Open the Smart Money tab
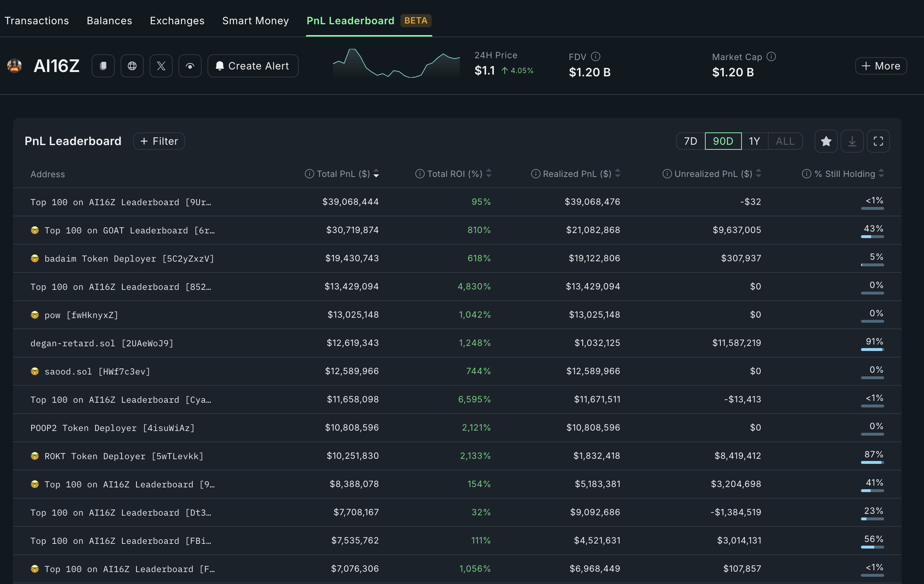The image size is (924, 584). point(255,20)
